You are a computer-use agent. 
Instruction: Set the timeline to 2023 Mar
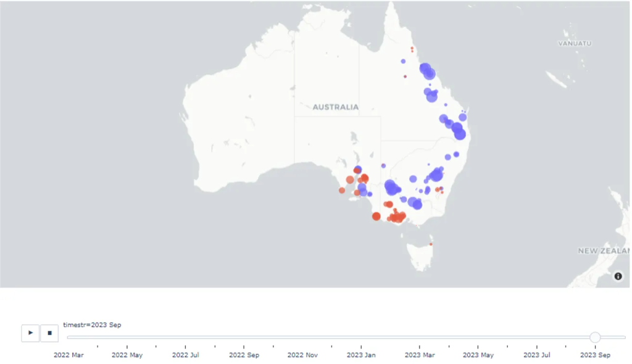coord(420,337)
